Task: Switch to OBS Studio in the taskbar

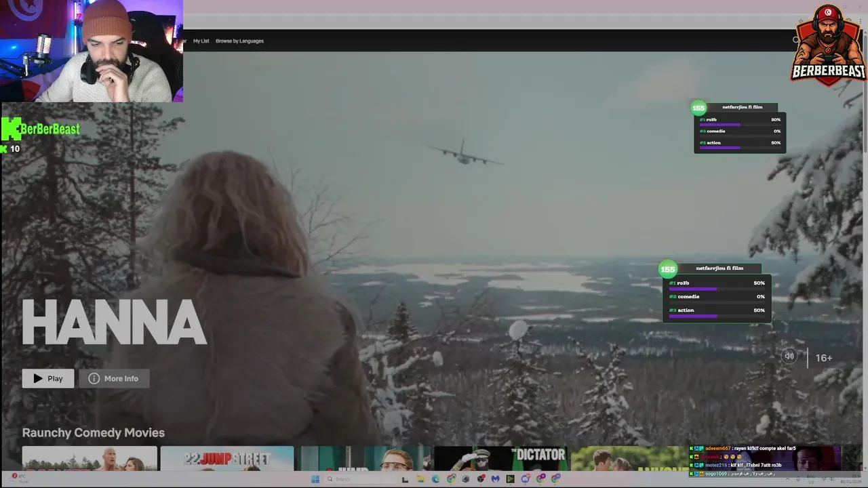Action: (x=481, y=479)
